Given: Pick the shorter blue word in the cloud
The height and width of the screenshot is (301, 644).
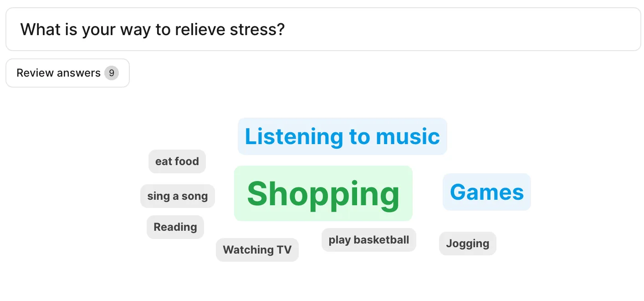Looking at the screenshot, I should point(486,192).
